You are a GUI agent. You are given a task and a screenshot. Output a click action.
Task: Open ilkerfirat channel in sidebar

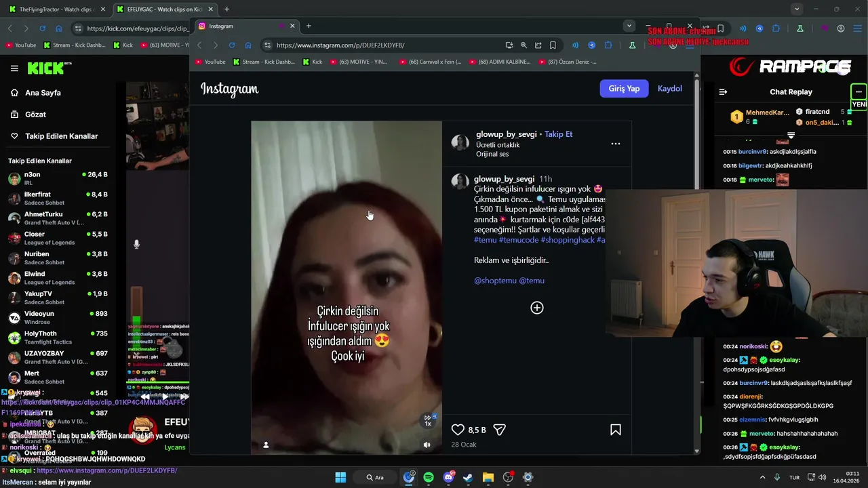[57, 199]
